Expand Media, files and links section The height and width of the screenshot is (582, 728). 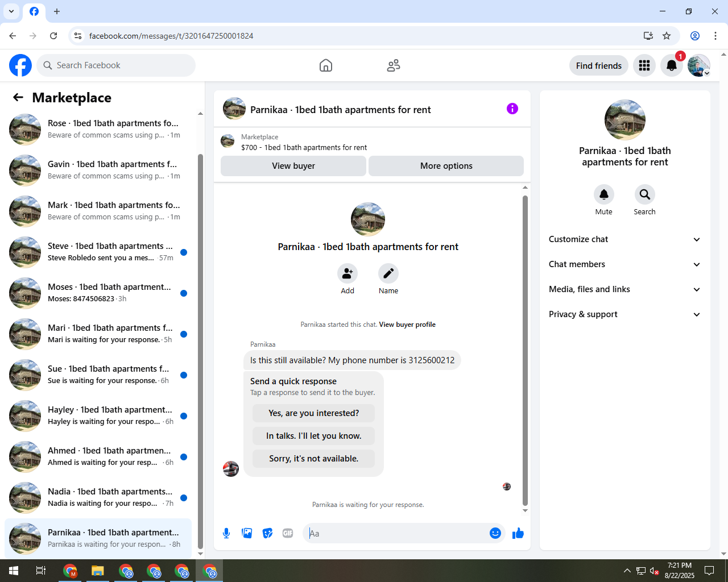625,289
